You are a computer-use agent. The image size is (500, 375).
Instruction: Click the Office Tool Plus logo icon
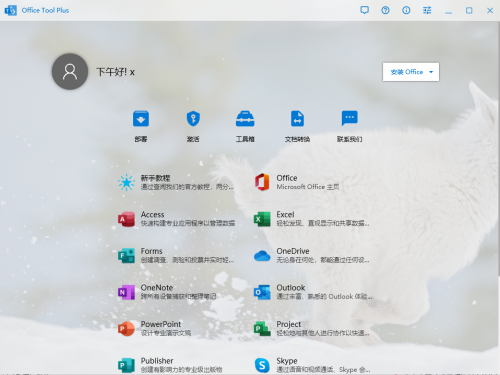click(11, 10)
